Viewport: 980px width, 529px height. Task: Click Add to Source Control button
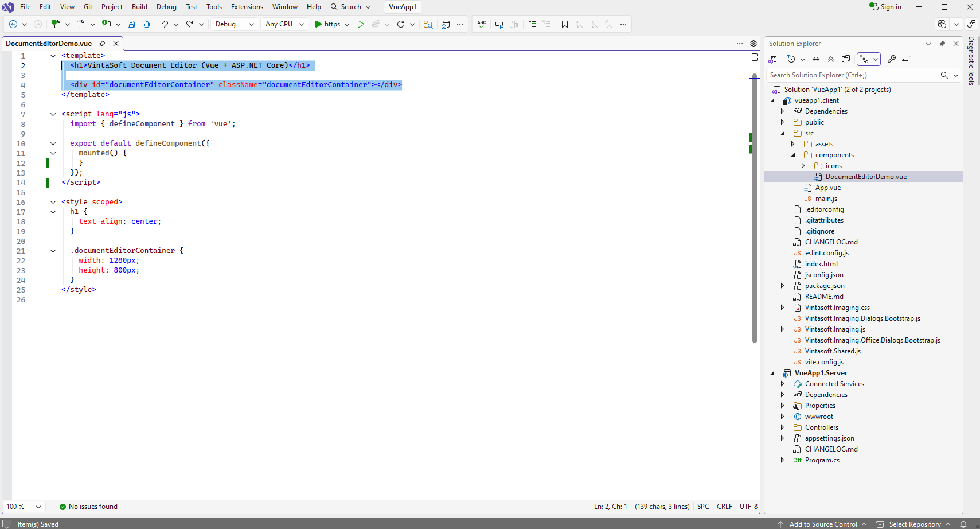[823, 524]
